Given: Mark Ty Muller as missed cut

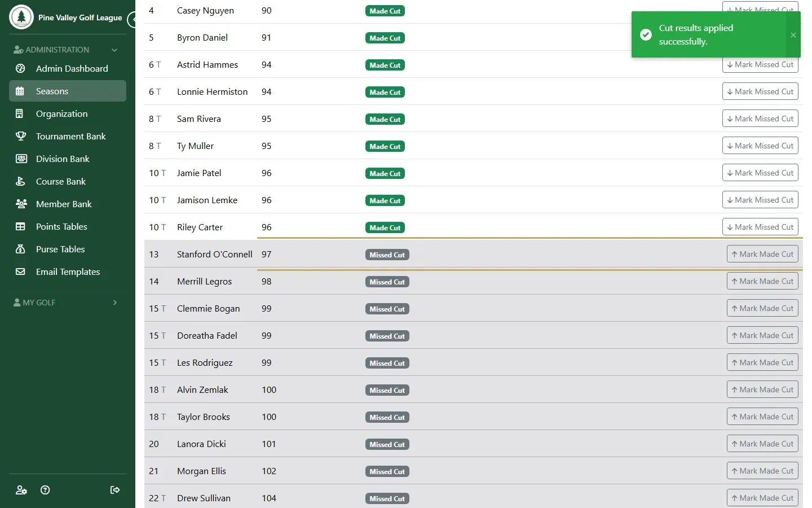Looking at the screenshot, I should [x=760, y=146].
